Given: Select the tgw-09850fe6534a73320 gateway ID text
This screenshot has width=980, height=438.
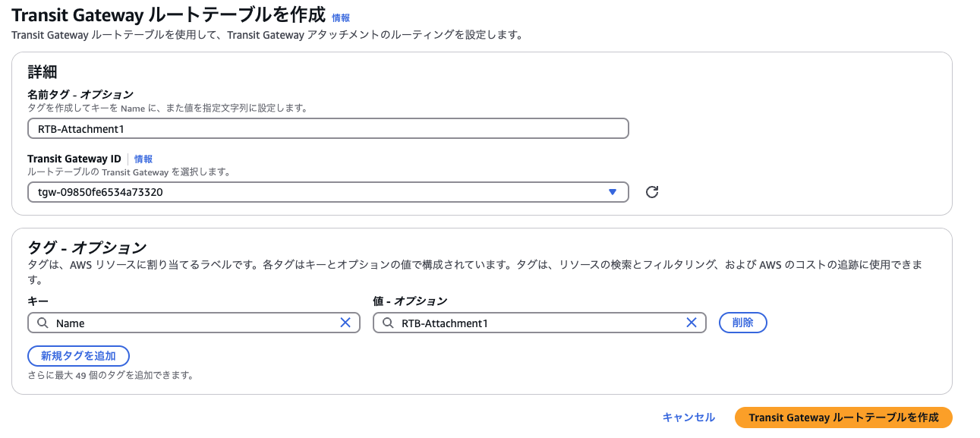Looking at the screenshot, I should (x=100, y=192).
